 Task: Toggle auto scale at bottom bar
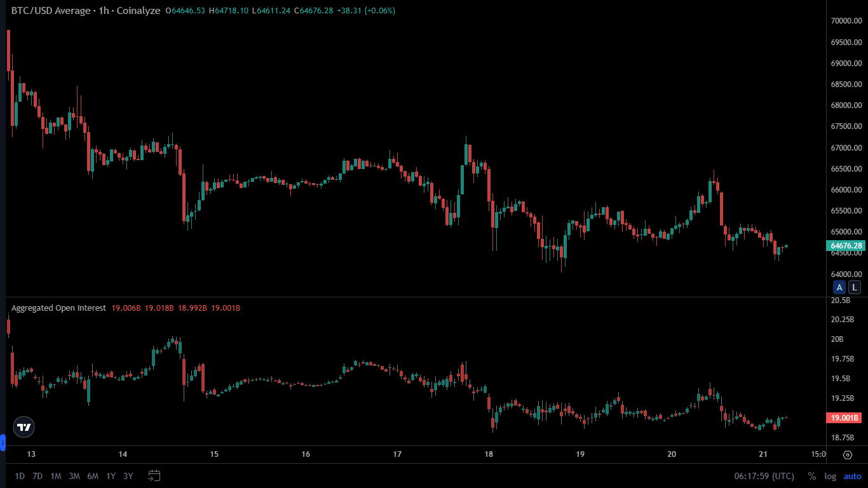(x=853, y=476)
